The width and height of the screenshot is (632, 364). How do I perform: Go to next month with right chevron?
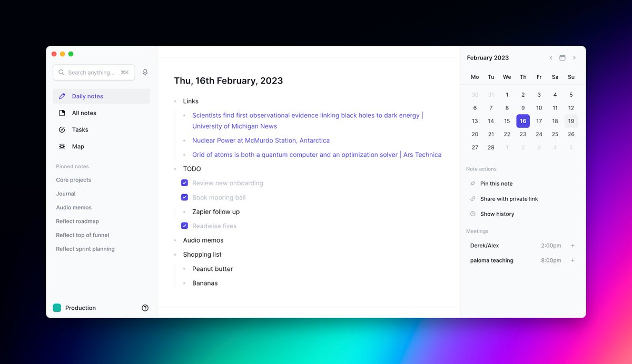574,58
